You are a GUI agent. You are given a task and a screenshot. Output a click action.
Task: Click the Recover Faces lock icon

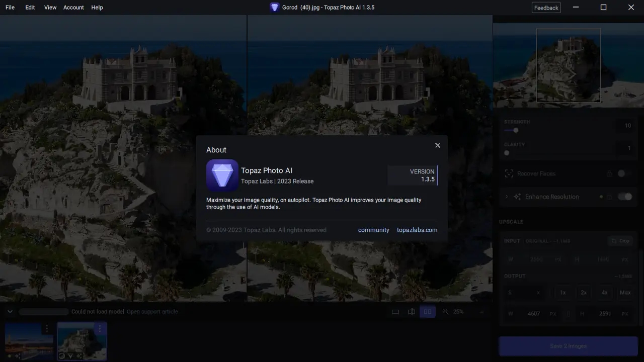click(x=609, y=173)
